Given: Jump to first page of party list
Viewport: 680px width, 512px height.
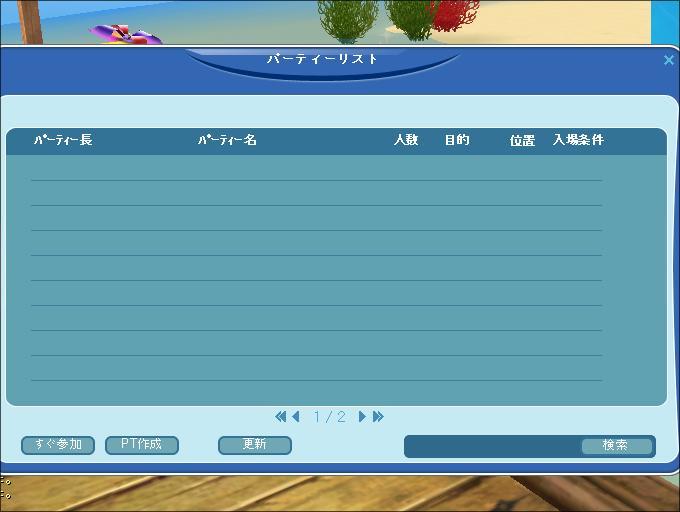Looking at the screenshot, I should coord(280,417).
